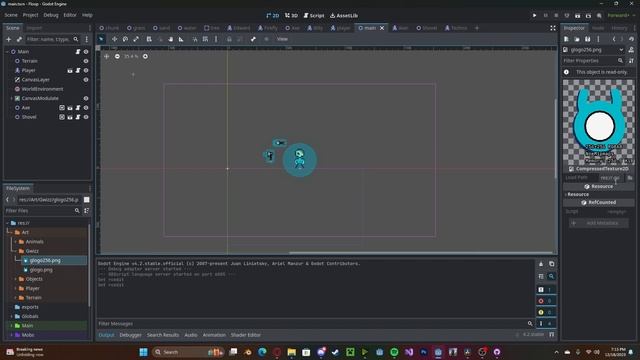The width and height of the screenshot is (640, 360).
Task: Click the Resource section header
Action: [x=599, y=187]
